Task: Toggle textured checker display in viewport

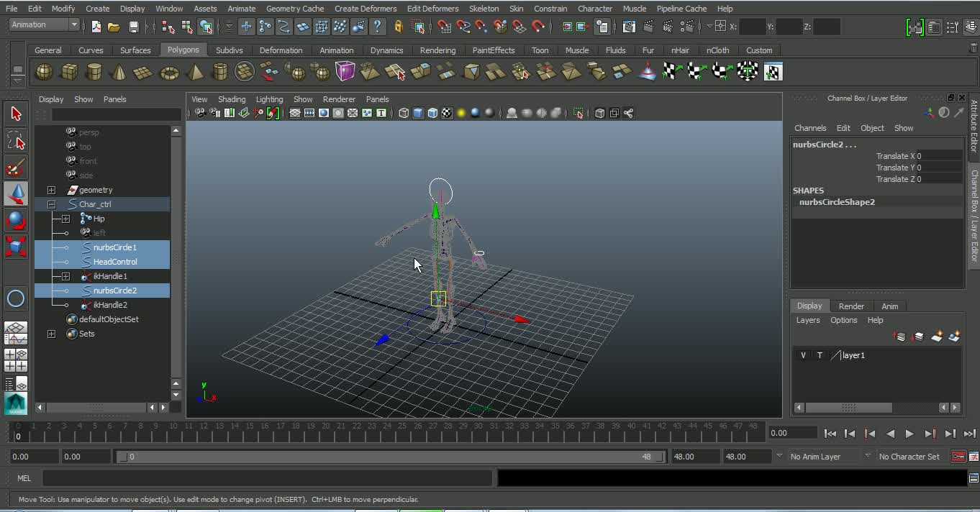Action: click(x=447, y=113)
